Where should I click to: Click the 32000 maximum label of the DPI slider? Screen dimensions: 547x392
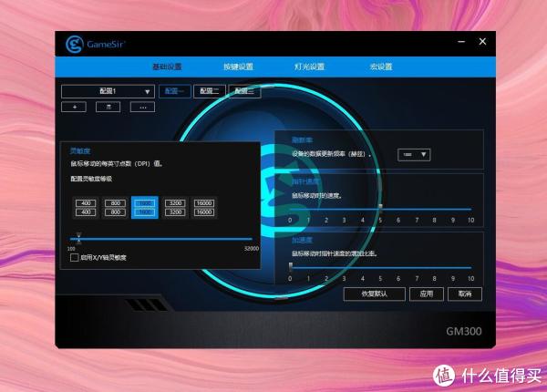(252, 248)
